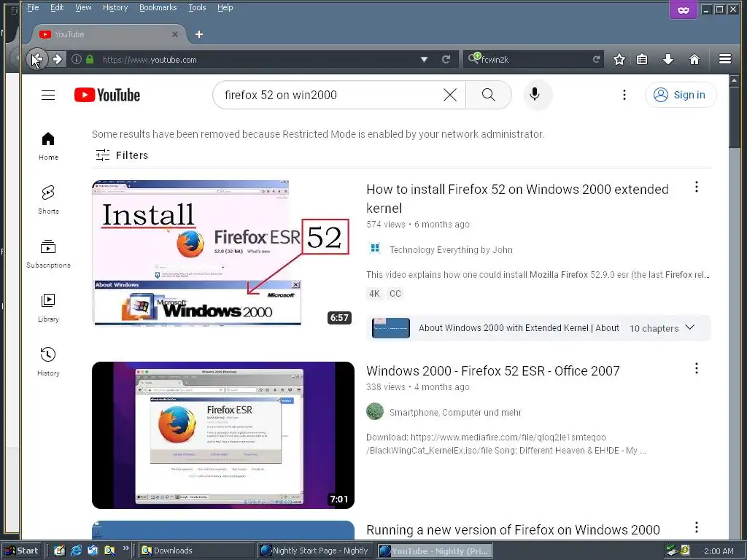Open Windows 2000 - Firefox 52 ESR title

coord(492,371)
